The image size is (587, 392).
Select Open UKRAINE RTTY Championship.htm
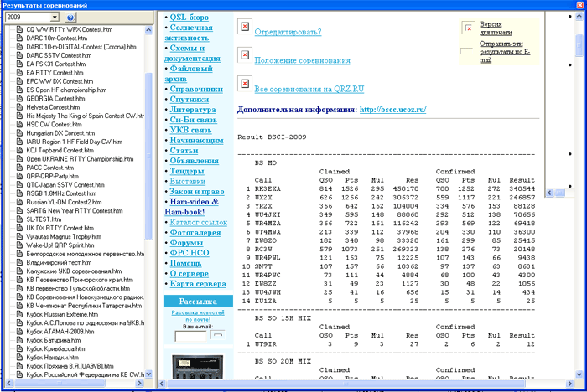point(80,159)
